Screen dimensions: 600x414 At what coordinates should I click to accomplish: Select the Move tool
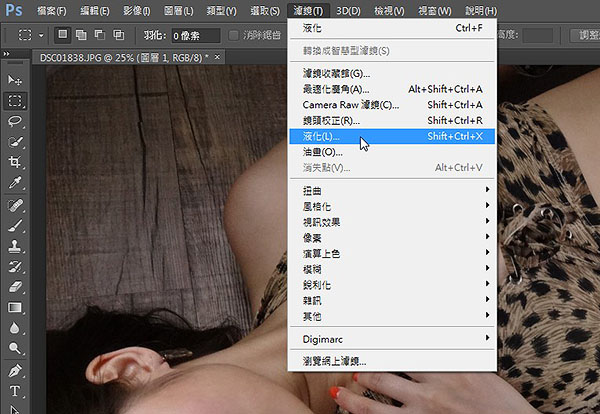(x=15, y=80)
